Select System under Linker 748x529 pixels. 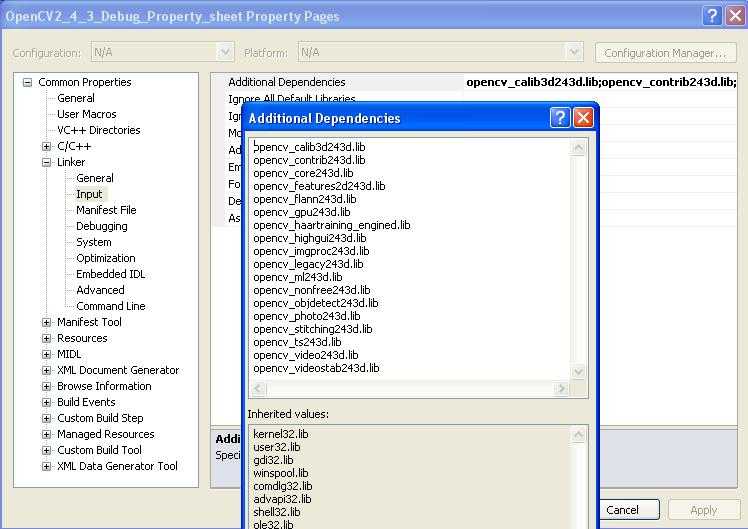[x=94, y=242]
